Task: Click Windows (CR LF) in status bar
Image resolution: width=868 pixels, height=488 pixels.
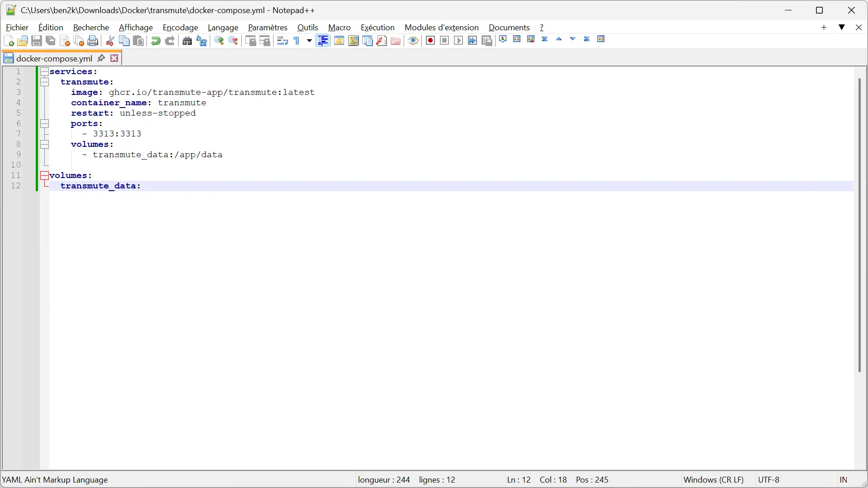Action: pos(713,480)
